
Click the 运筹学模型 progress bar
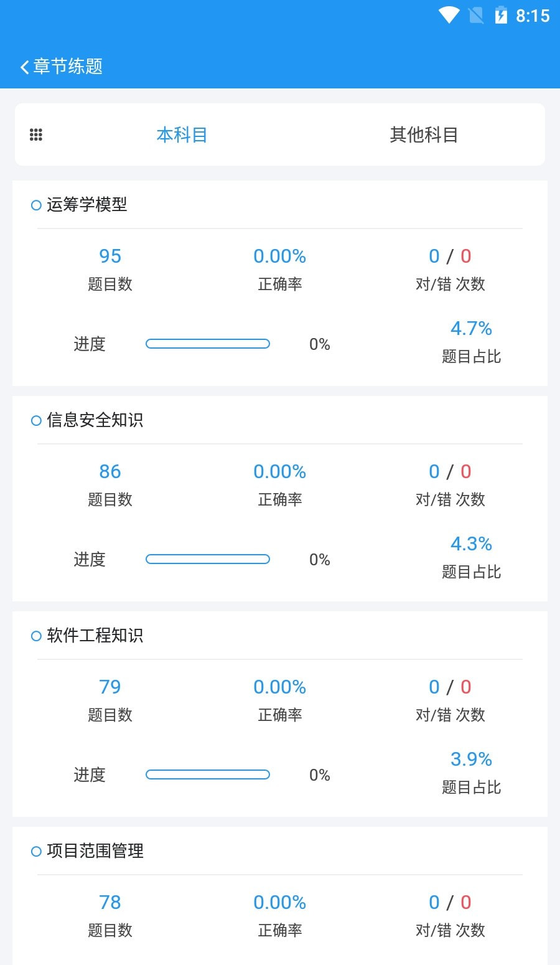coord(208,344)
